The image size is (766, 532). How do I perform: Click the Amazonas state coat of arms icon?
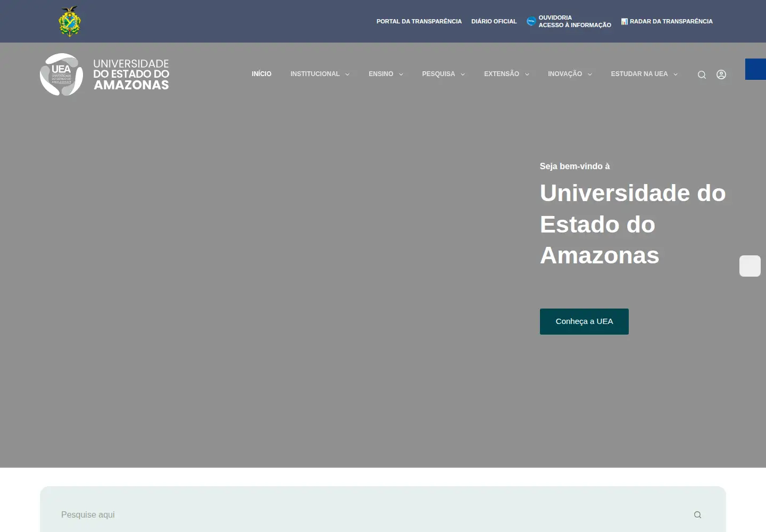(x=70, y=21)
